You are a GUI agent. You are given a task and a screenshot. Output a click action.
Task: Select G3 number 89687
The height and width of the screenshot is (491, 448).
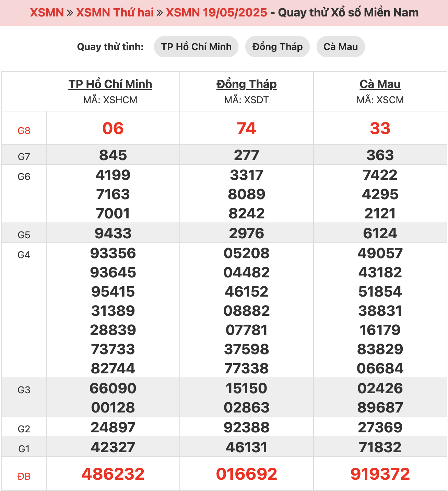380,408
